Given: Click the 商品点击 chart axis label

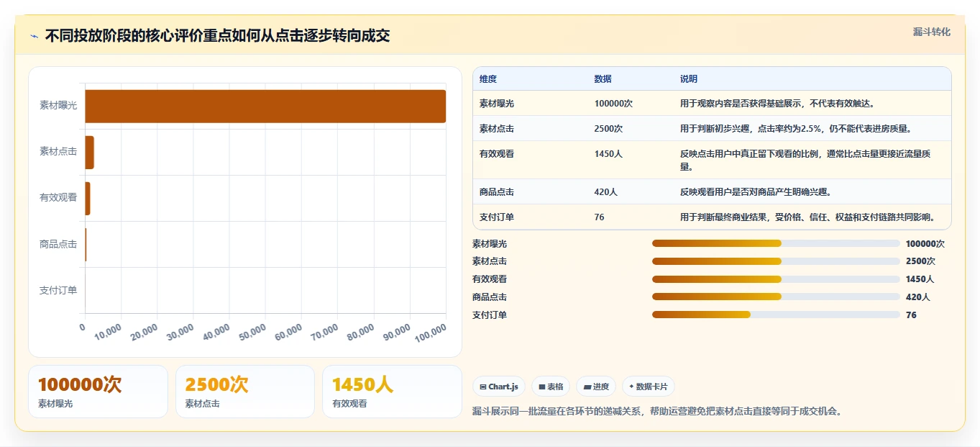Looking at the screenshot, I should [58, 244].
